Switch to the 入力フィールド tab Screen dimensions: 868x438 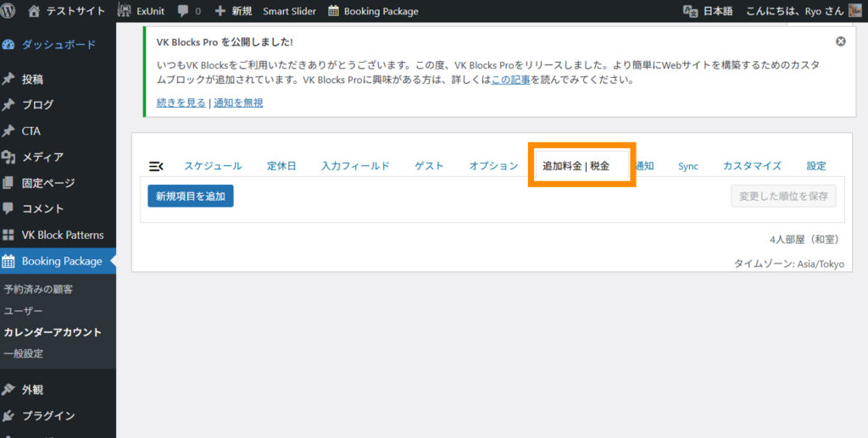(355, 166)
